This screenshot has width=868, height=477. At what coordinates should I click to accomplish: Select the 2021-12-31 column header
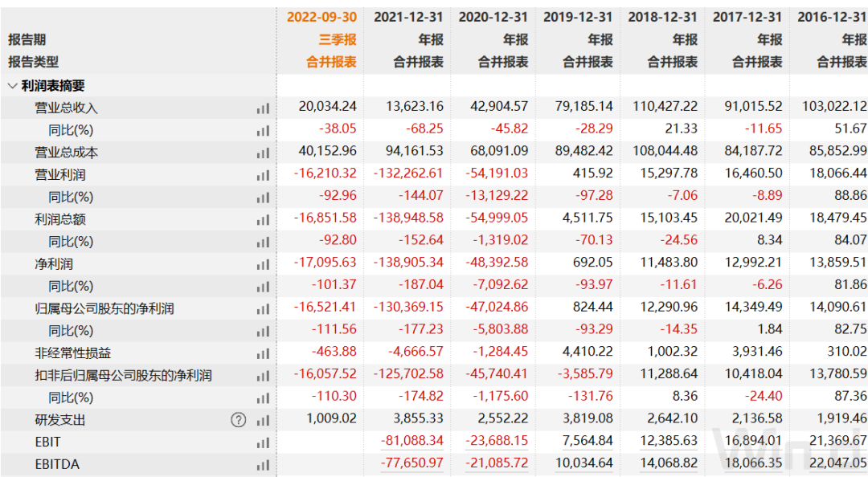[x=408, y=17]
